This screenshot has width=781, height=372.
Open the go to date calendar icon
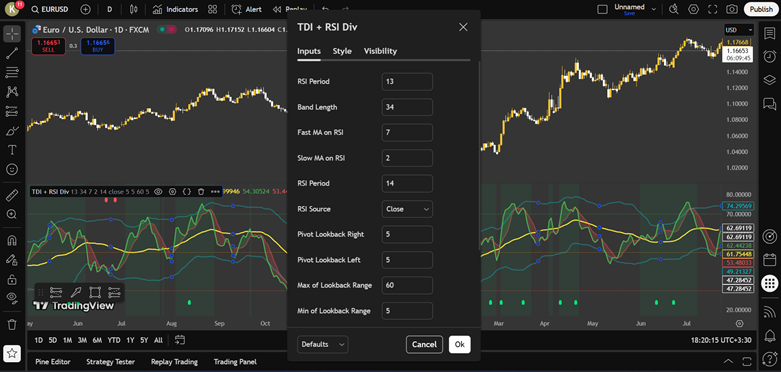click(x=180, y=340)
